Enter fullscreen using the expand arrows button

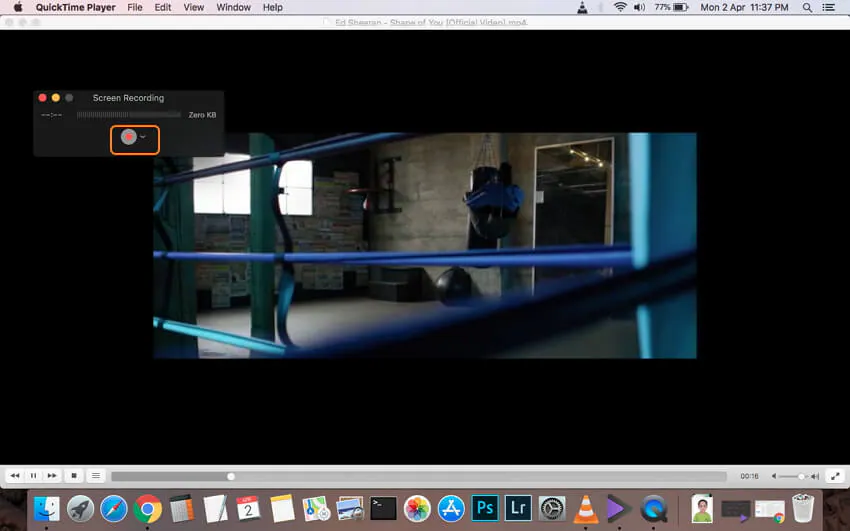(835, 476)
